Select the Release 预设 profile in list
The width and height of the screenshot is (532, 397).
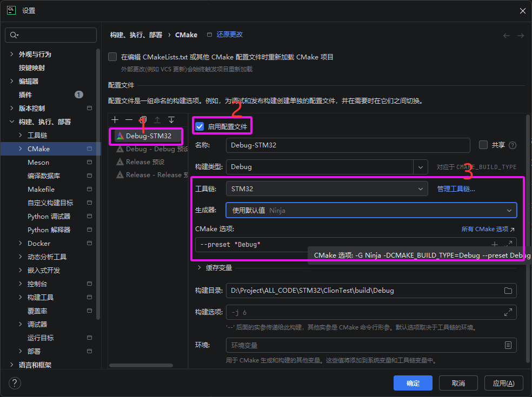145,162
